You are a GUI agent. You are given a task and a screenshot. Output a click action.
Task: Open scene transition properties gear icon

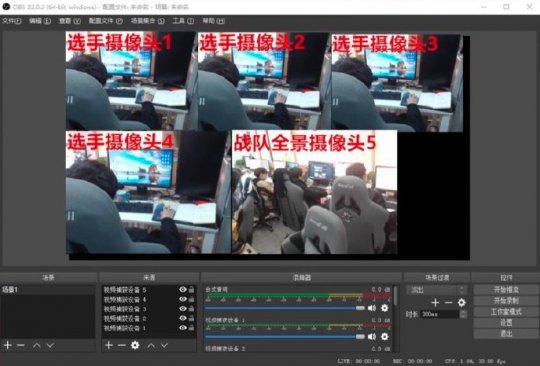[x=461, y=303]
